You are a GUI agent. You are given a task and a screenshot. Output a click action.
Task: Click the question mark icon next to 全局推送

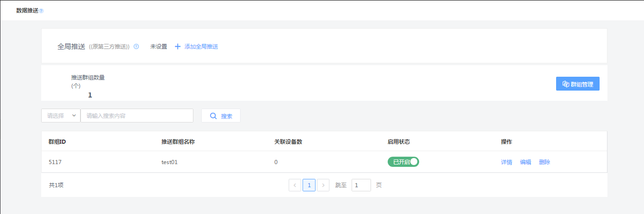(x=136, y=47)
